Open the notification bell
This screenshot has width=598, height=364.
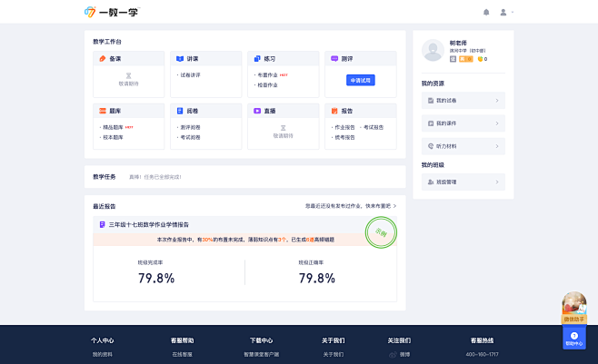coord(486,13)
